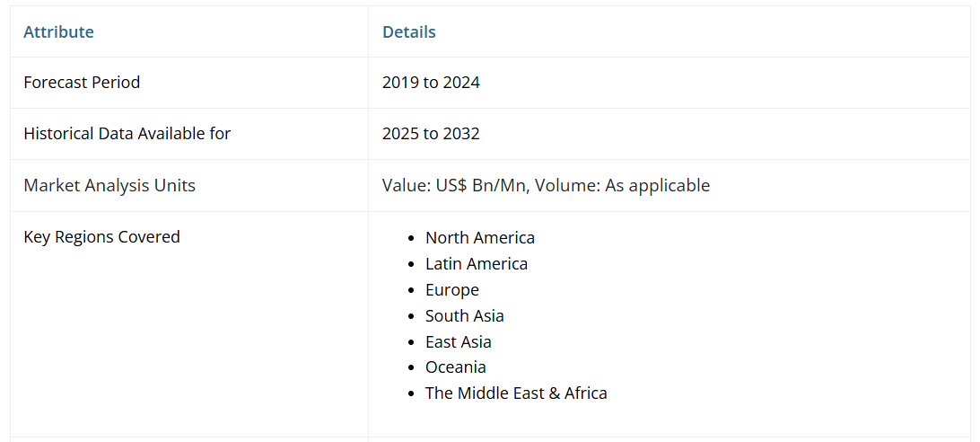Image resolution: width=980 pixels, height=442 pixels.
Task: Select the Market Analysis Units label
Action: [109, 185]
